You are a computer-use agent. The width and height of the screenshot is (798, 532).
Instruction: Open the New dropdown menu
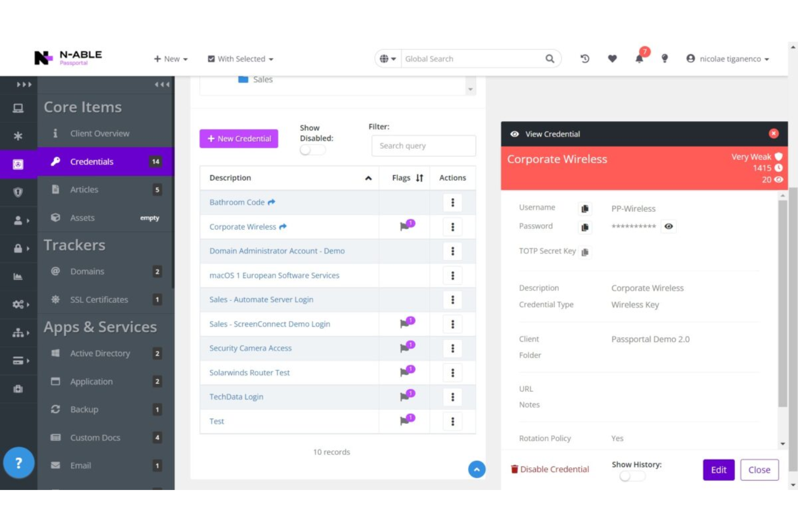point(170,59)
